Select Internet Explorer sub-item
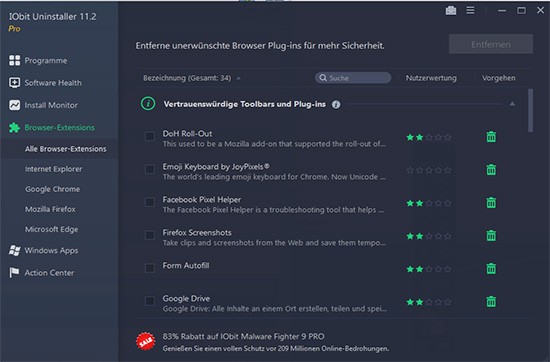The image size is (550, 362). [x=53, y=169]
